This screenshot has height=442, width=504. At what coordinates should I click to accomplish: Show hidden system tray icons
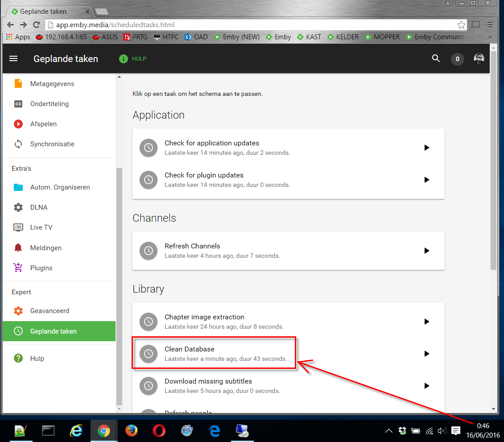[x=388, y=431]
